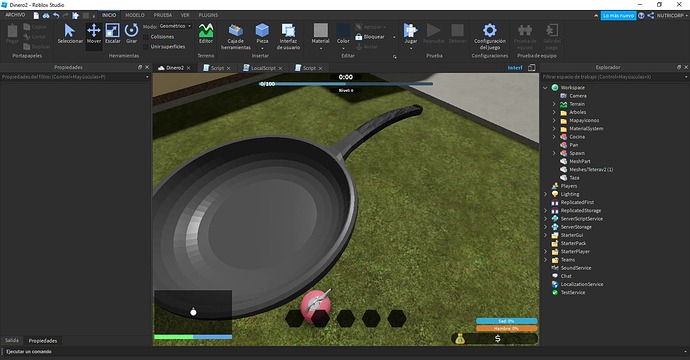Screen dimensions: 690x360
Task: Expand the Terrain tree item
Action: pos(554,104)
